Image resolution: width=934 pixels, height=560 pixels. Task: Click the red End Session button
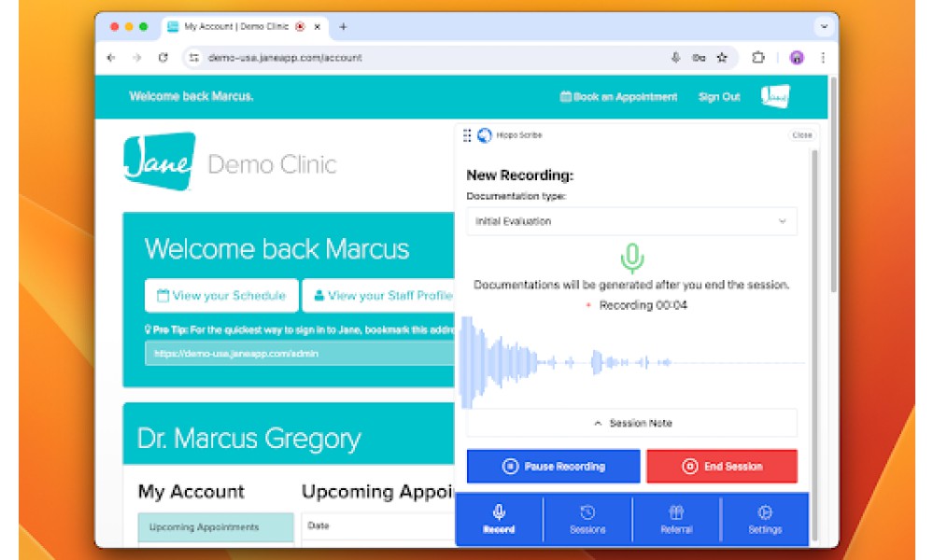[x=721, y=466]
